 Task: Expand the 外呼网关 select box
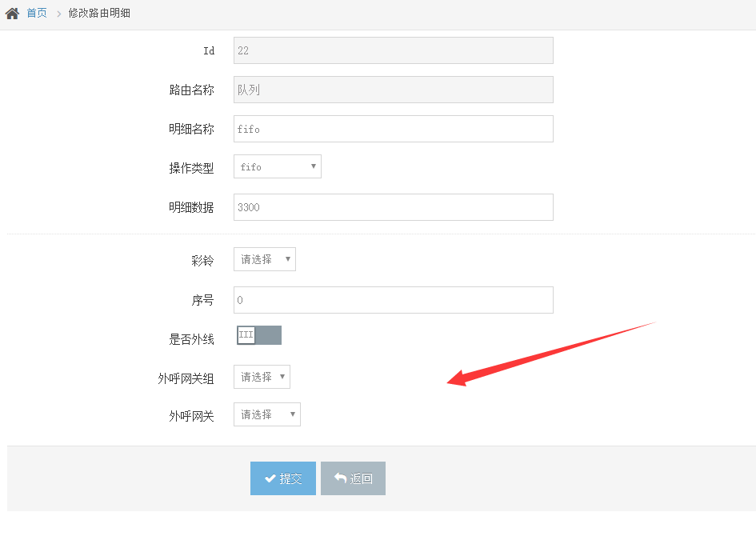pos(266,414)
